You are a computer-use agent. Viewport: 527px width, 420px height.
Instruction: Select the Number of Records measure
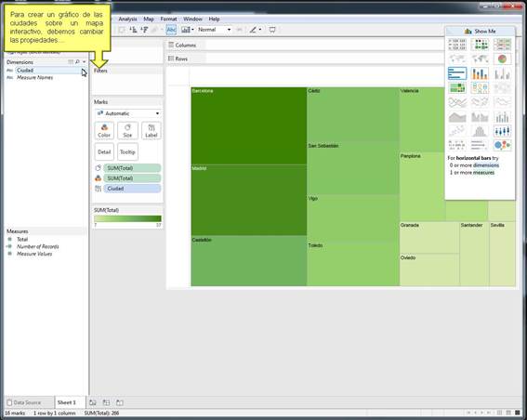coord(37,246)
